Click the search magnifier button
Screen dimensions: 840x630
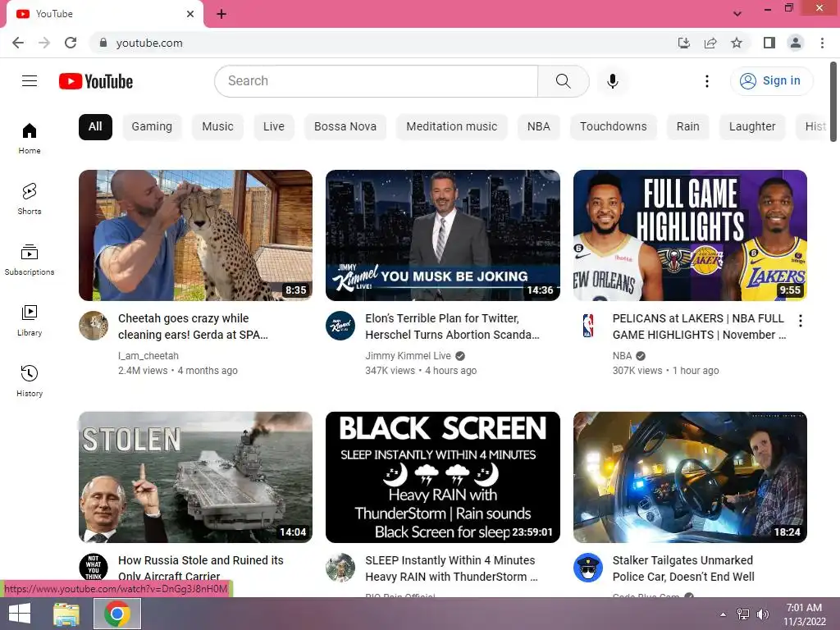pyautogui.click(x=563, y=81)
